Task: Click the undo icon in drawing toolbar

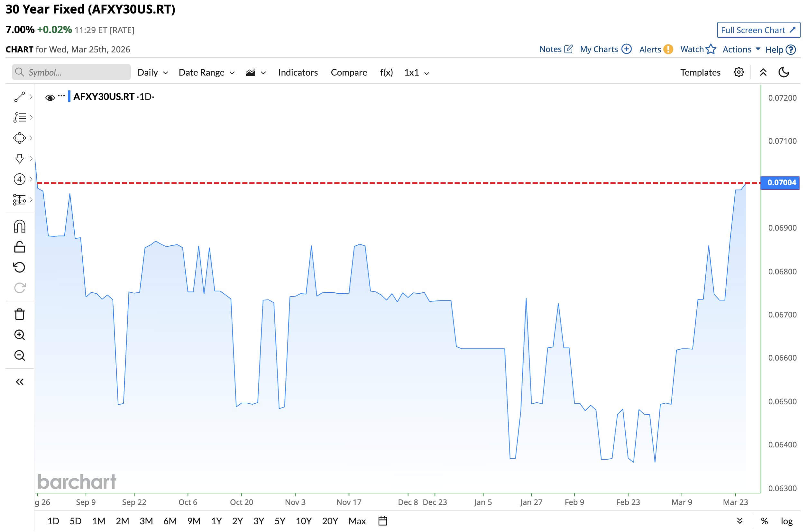Action: (x=19, y=267)
